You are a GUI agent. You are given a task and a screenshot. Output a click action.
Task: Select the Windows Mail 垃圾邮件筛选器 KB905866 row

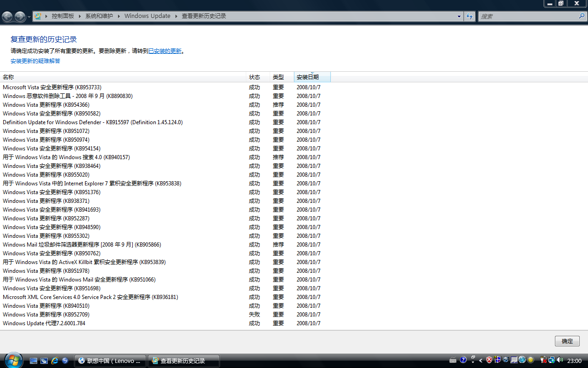[165, 245]
